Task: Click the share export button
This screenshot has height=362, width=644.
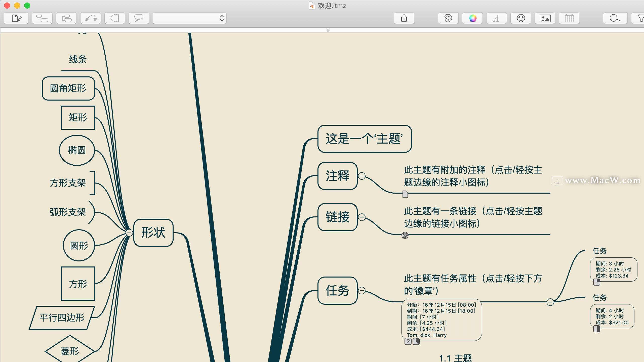Action: tap(404, 18)
